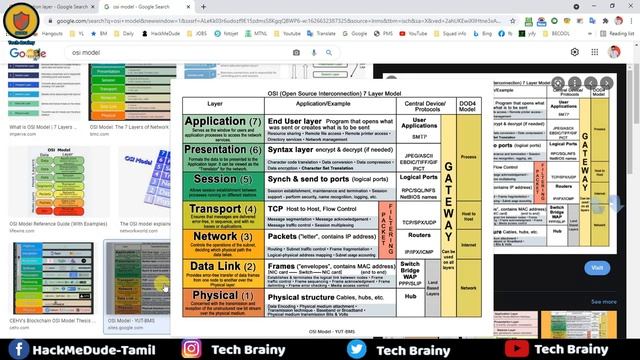The width and height of the screenshot is (640, 360).
Task: Click the 'networkworld.com' source text
Action: [x=139, y=231]
